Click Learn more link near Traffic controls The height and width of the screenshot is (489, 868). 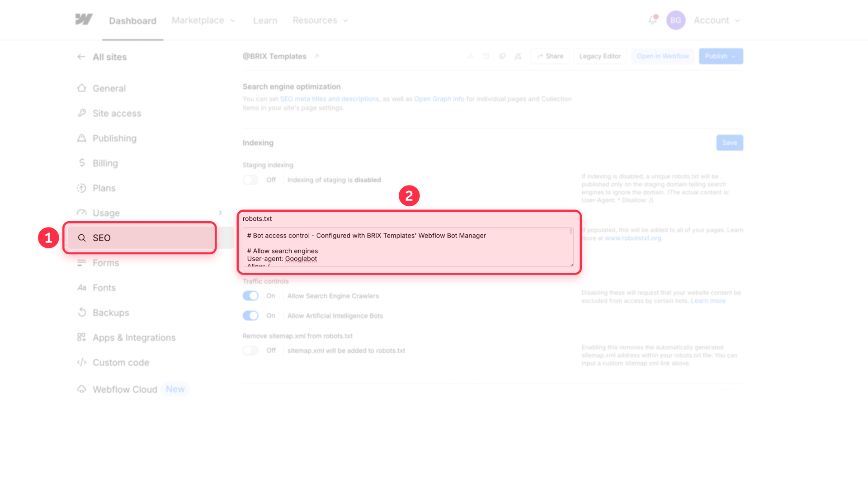[x=708, y=301]
